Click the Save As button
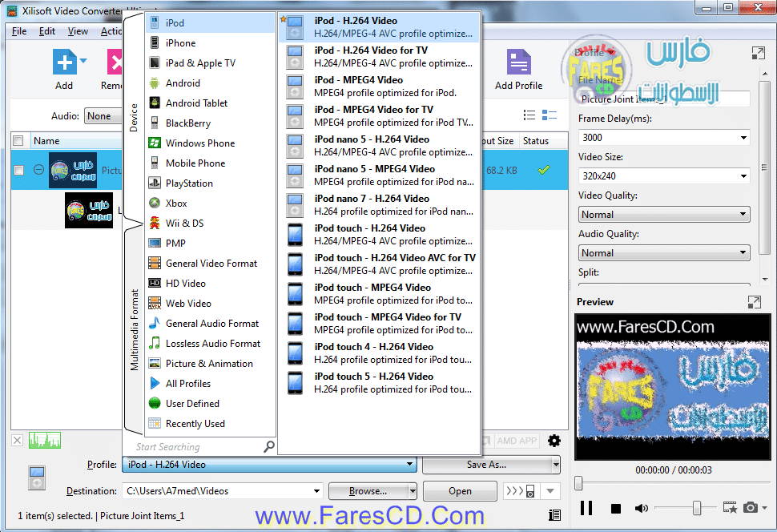Viewport: 777px width, 532px height. (486, 465)
